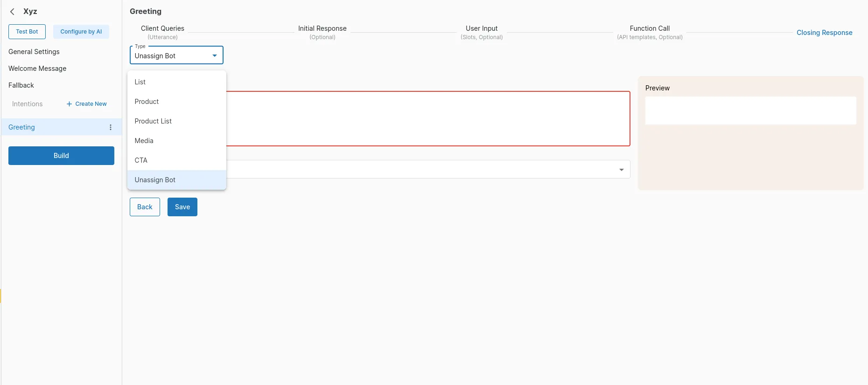Go to the Client Queries step
The image size is (868, 385).
[162, 32]
